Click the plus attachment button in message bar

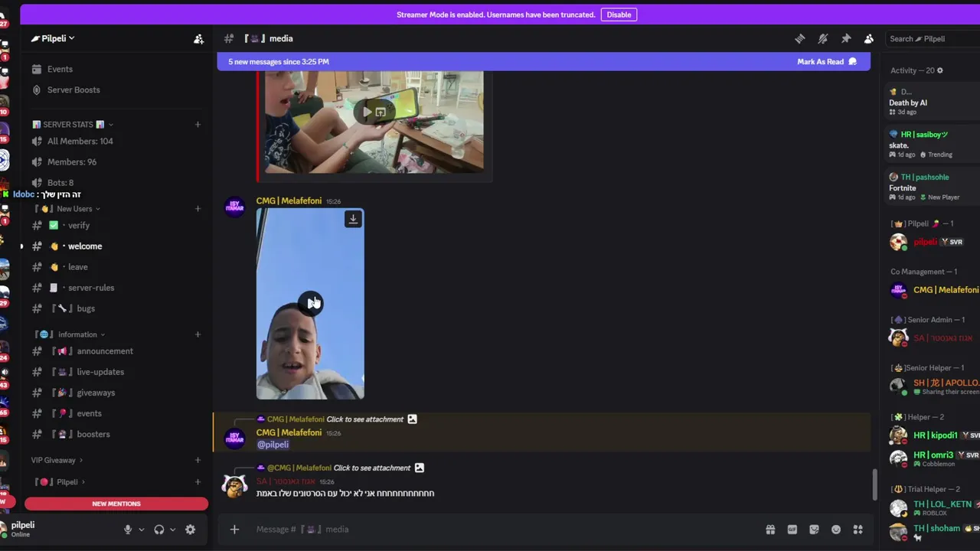[x=234, y=529]
